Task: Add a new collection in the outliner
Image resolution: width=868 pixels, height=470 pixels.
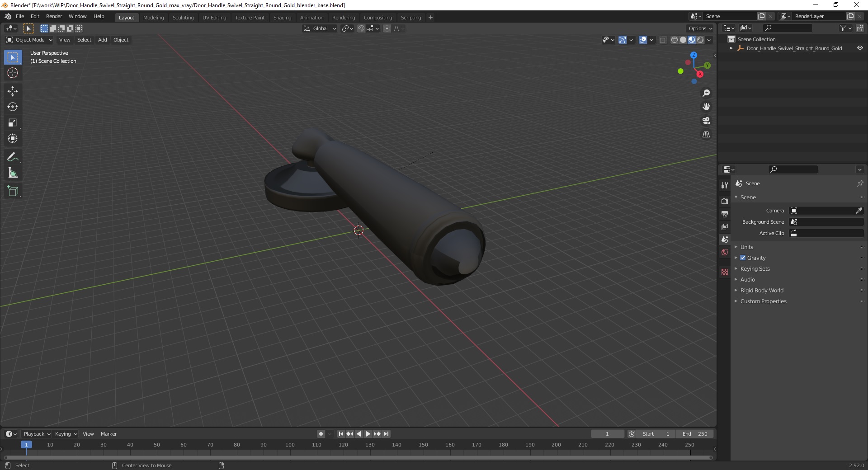Action: point(859,28)
